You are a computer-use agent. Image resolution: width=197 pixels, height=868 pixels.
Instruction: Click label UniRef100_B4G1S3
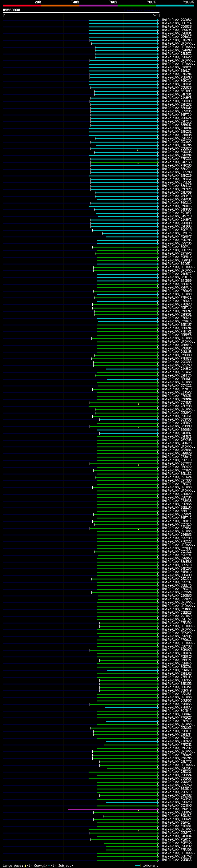click(176, 162)
